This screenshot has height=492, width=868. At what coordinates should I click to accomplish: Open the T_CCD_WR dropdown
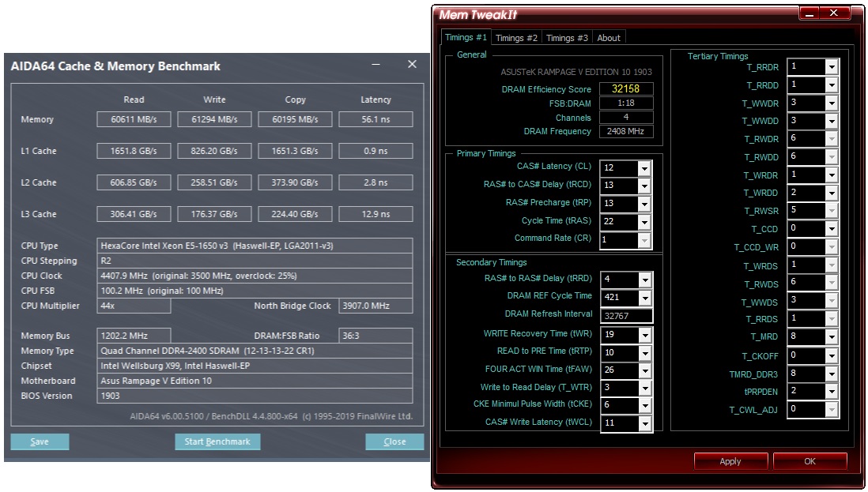832,246
